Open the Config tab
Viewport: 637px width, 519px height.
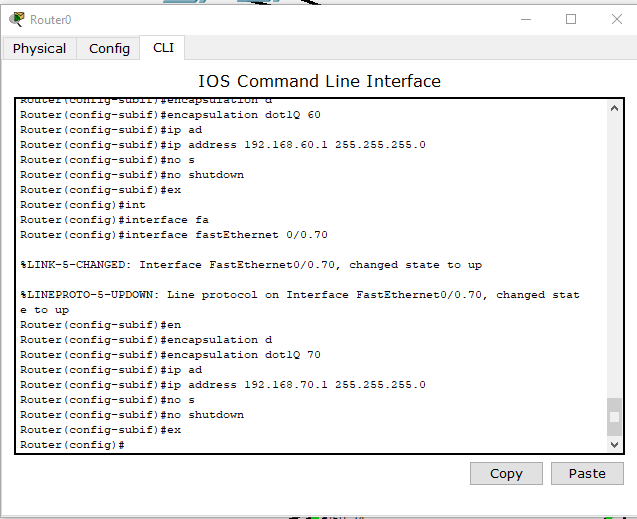click(109, 48)
